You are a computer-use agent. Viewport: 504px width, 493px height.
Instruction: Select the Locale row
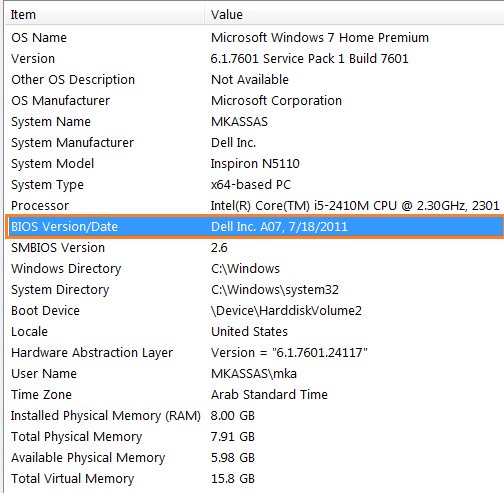[x=255, y=332]
